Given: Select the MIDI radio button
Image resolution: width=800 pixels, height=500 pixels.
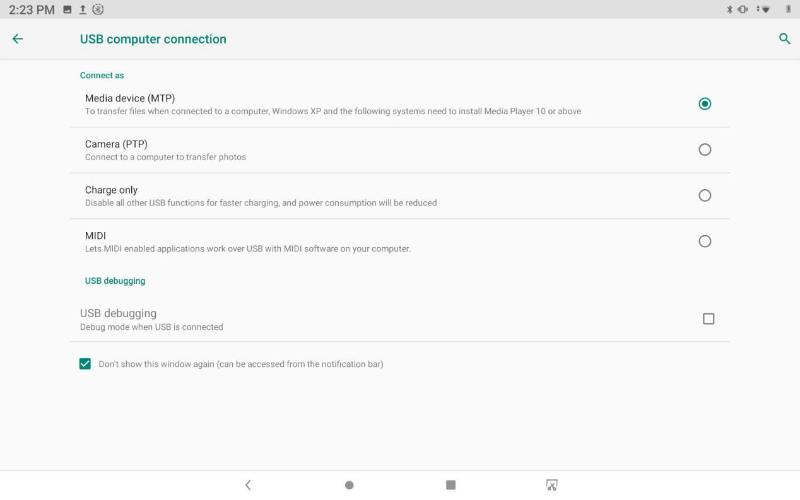Looking at the screenshot, I should (x=705, y=242).
